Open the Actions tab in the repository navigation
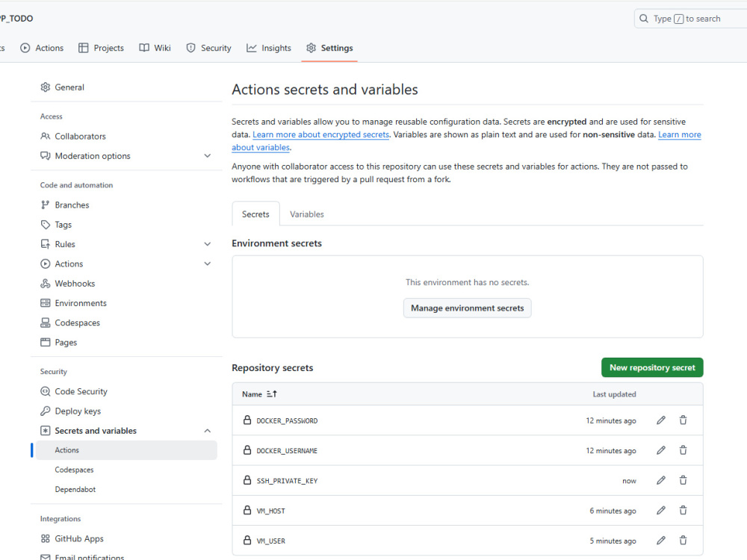The width and height of the screenshot is (747, 560). click(x=42, y=48)
